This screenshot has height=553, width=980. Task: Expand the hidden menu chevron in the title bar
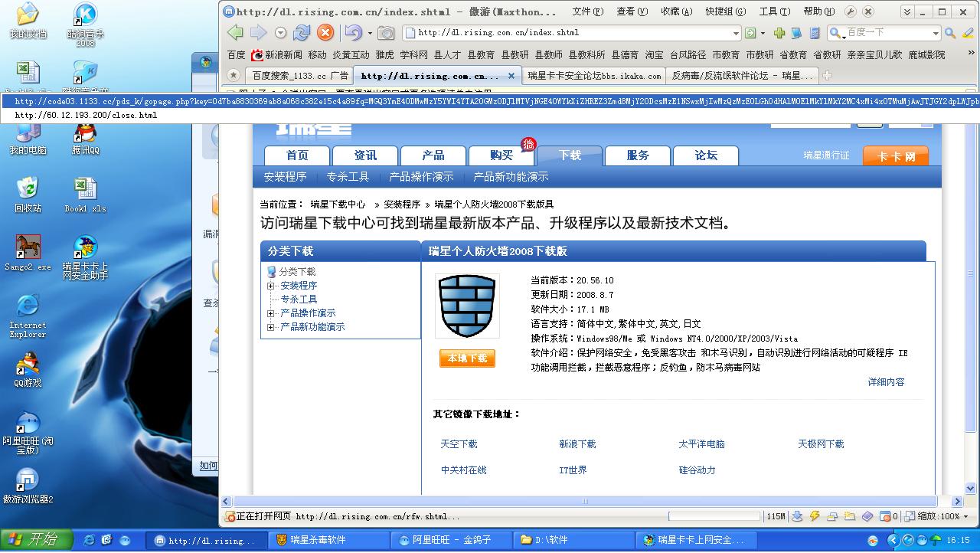tap(907, 11)
